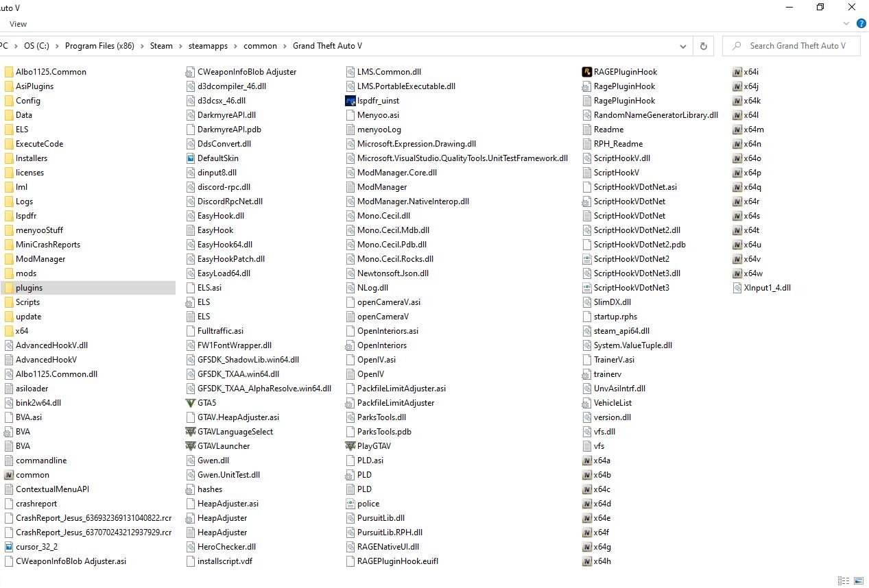Select the GTAVLauncher application icon
The width and height of the screenshot is (869, 588).
tap(191, 446)
